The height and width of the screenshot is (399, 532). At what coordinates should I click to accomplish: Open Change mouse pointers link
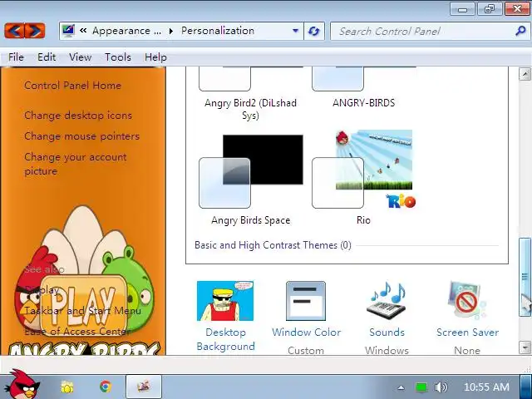point(81,136)
